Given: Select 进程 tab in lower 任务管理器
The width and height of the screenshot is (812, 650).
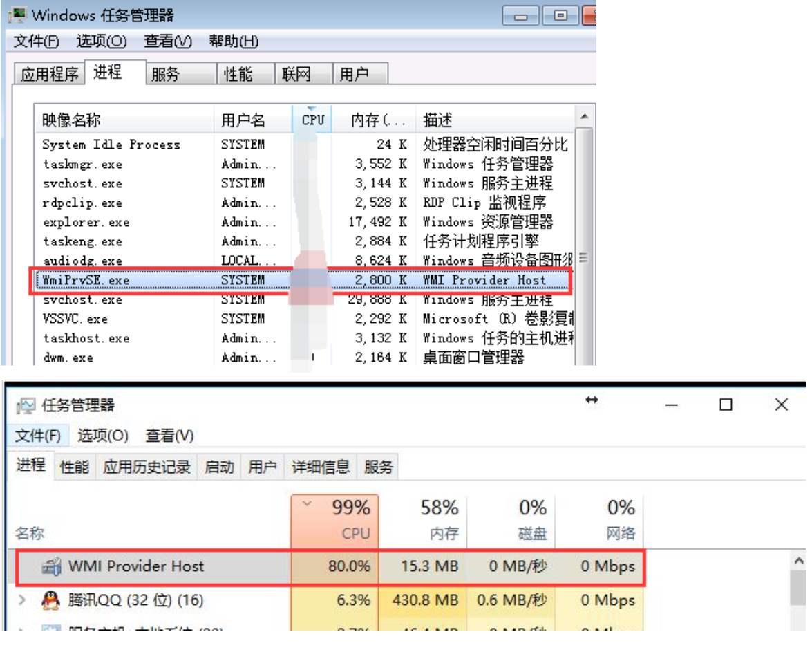Looking at the screenshot, I should [30, 465].
